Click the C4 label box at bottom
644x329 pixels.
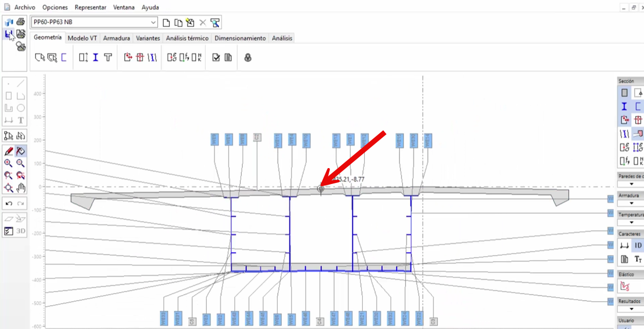tap(319, 321)
